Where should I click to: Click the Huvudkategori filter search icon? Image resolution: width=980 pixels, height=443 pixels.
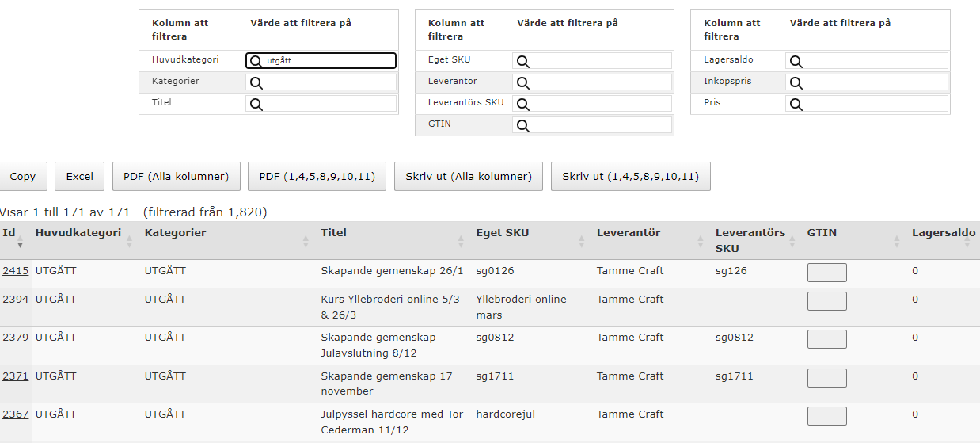(x=256, y=61)
